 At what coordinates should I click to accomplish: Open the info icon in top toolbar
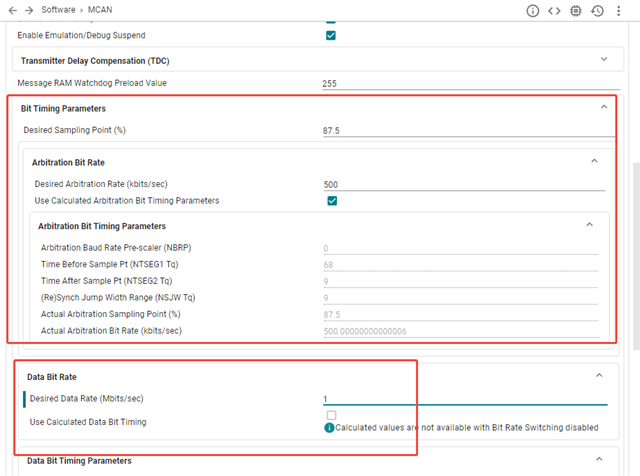[x=533, y=11]
